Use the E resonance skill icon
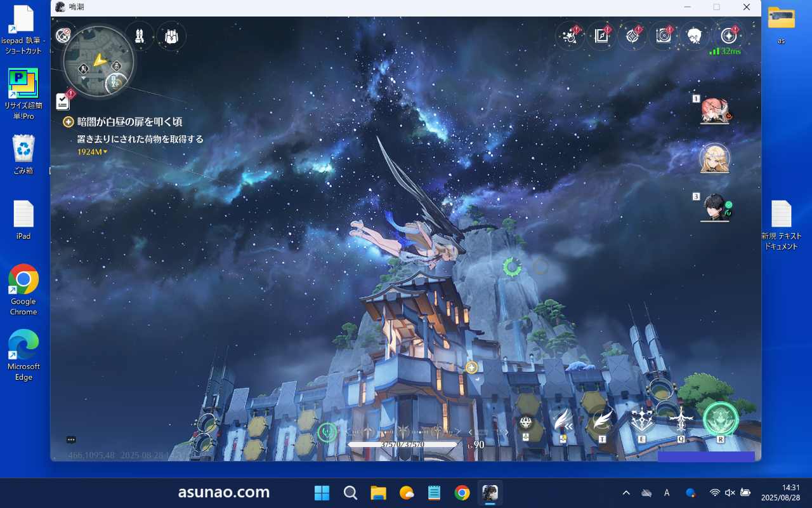 pyautogui.click(x=642, y=420)
